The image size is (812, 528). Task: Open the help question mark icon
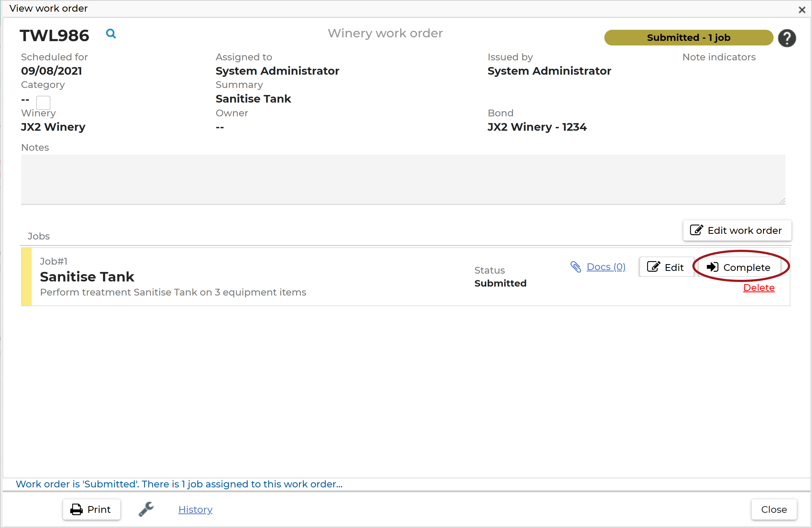(x=787, y=38)
